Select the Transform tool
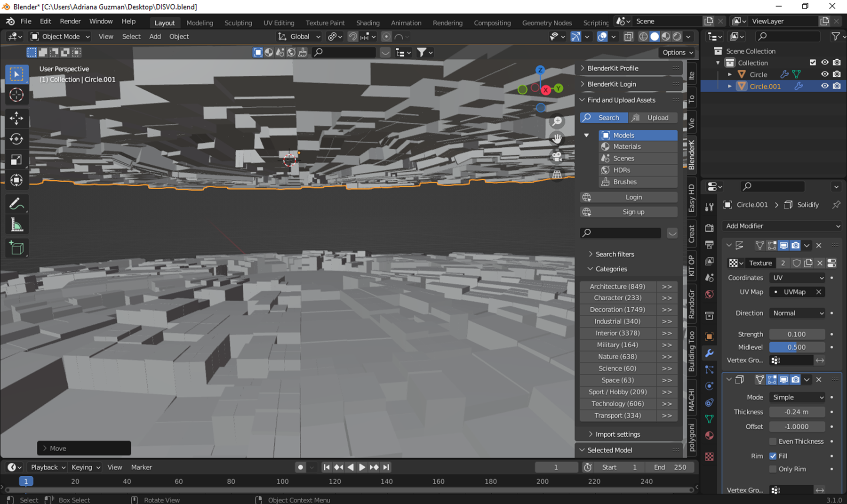This screenshot has height=504, width=847. coord(16,180)
